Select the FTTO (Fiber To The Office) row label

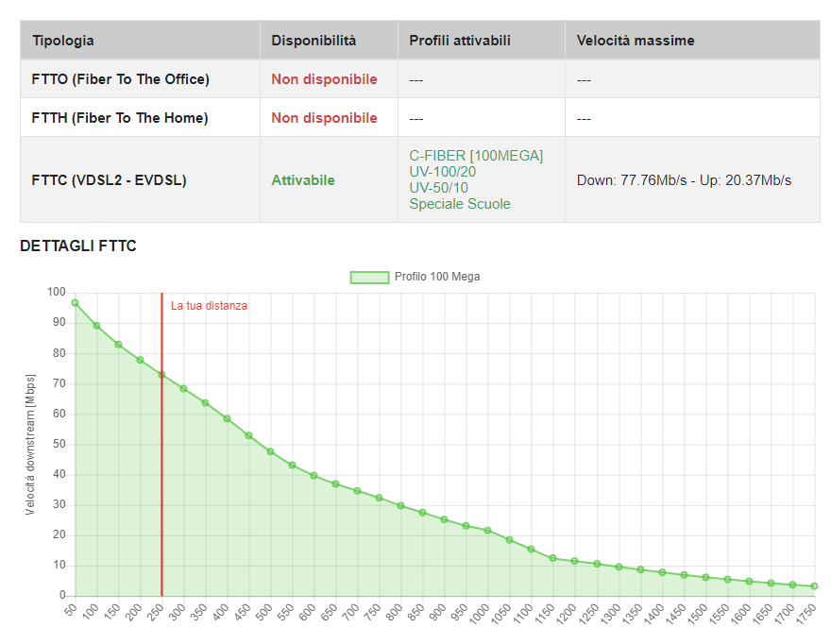click(120, 79)
